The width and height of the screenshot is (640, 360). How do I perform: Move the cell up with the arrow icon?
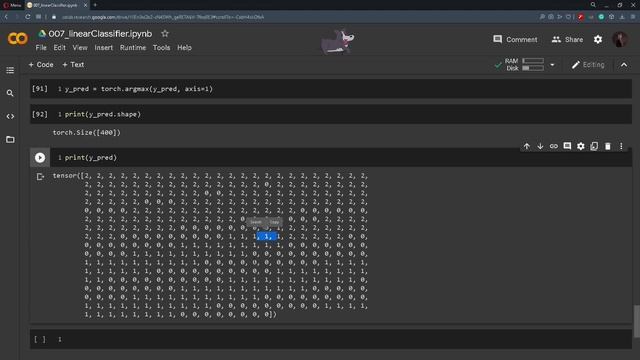(527, 146)
